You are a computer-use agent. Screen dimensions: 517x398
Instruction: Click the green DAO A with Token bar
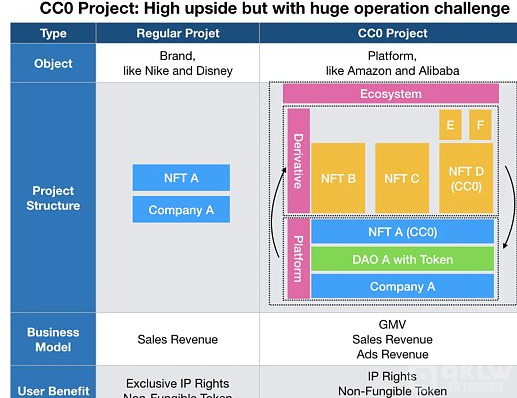[x=402, y=259]
